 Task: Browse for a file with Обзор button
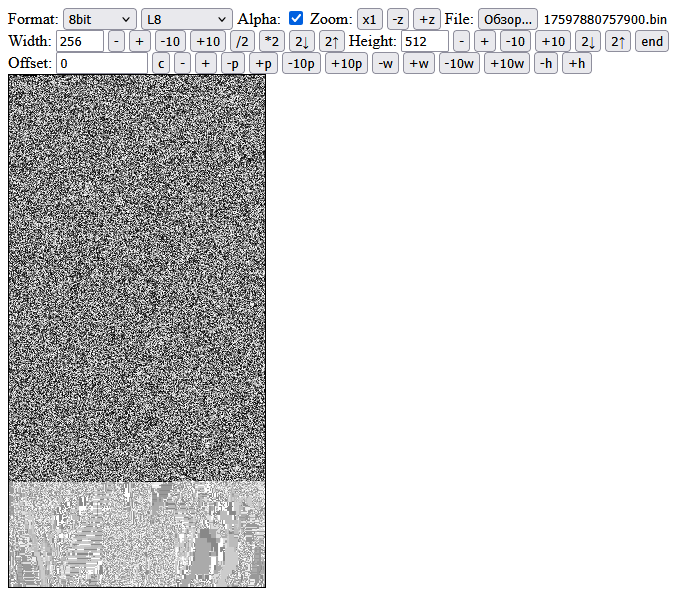(508, 19)
